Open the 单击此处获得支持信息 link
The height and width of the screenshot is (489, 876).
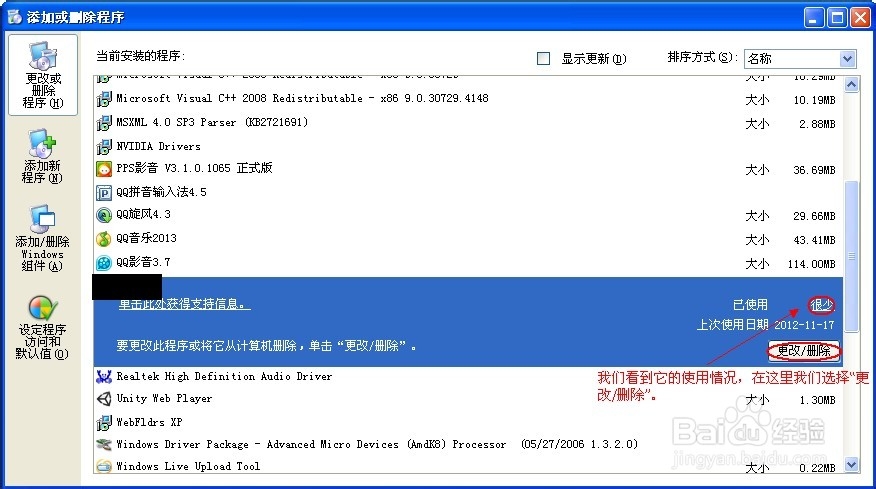[184, 304]
